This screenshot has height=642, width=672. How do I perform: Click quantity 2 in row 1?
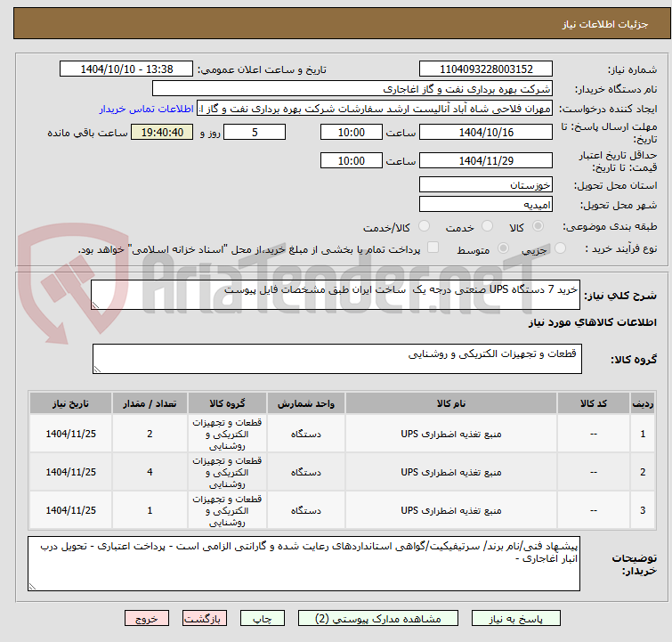(x=150, y=434)
